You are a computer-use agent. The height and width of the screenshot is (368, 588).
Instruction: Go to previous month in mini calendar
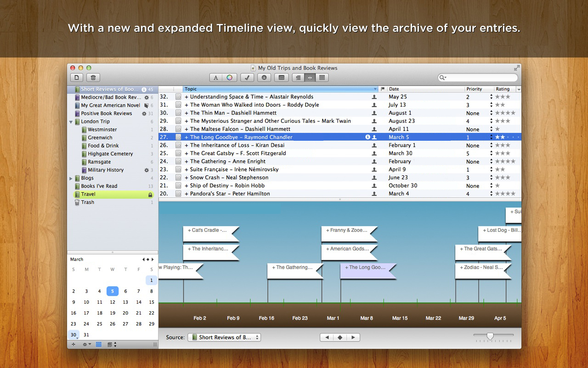[x=143, y=259]
